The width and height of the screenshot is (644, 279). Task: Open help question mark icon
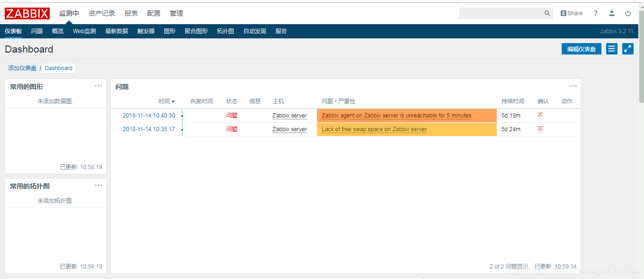pyautogui.click(x=596, y=13)
